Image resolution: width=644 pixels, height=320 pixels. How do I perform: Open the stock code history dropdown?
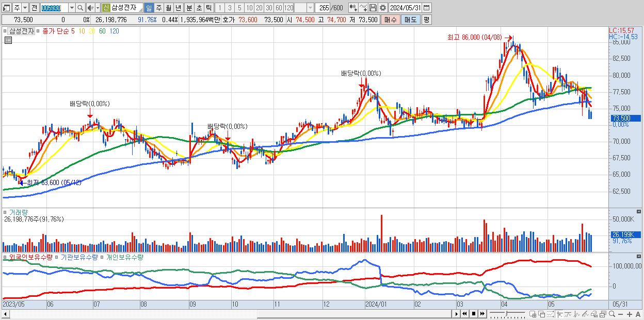(x=72, y=8)
